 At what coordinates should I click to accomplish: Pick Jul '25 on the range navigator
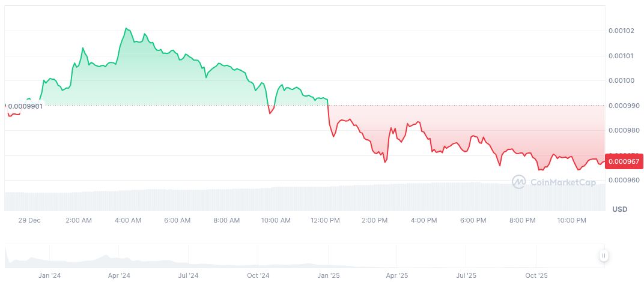(x=466, y=275)
